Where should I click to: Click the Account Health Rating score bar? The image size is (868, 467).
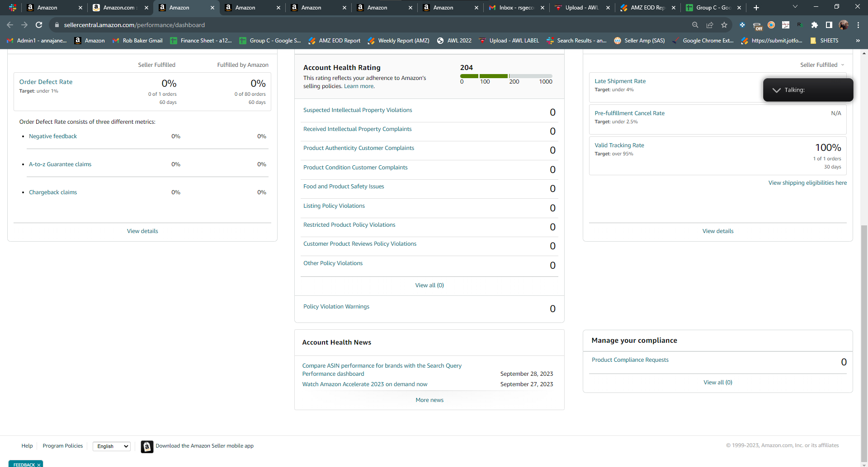point(506,76)
